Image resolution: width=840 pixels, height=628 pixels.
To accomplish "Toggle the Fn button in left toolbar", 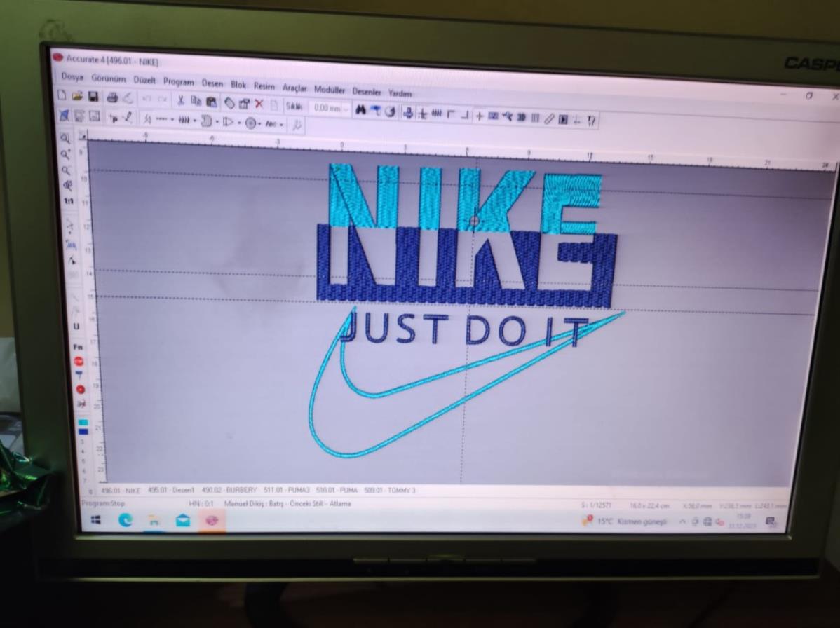I will pos(77,346).
